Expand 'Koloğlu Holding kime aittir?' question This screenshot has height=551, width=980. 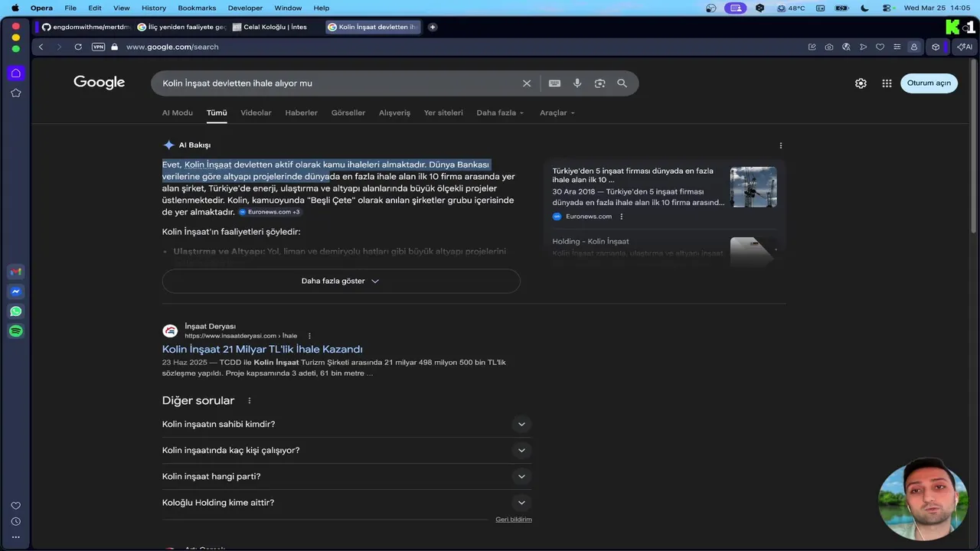[346, 503]
